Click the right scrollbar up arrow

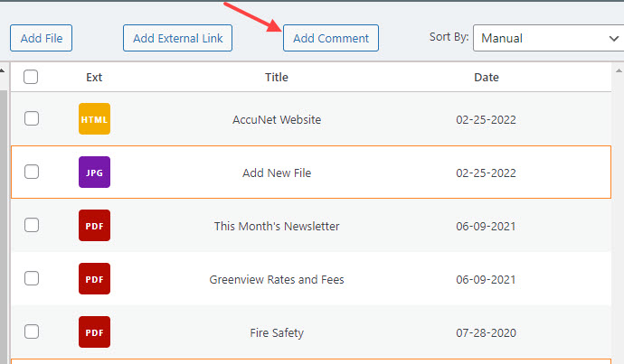tap(619, 70)
